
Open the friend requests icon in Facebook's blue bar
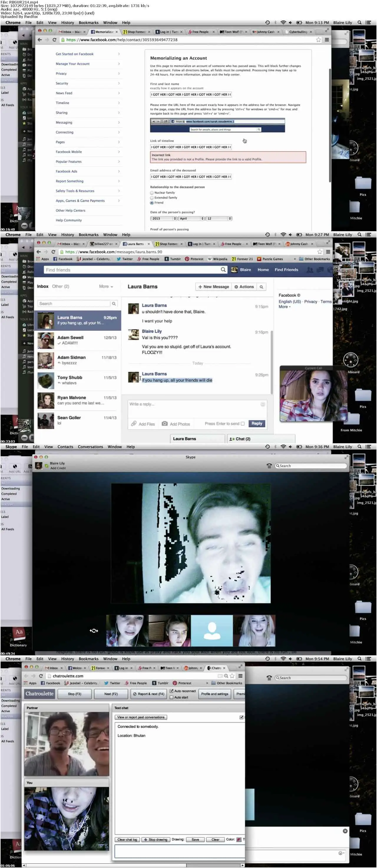pyautogui.click(x=310, y=270)
